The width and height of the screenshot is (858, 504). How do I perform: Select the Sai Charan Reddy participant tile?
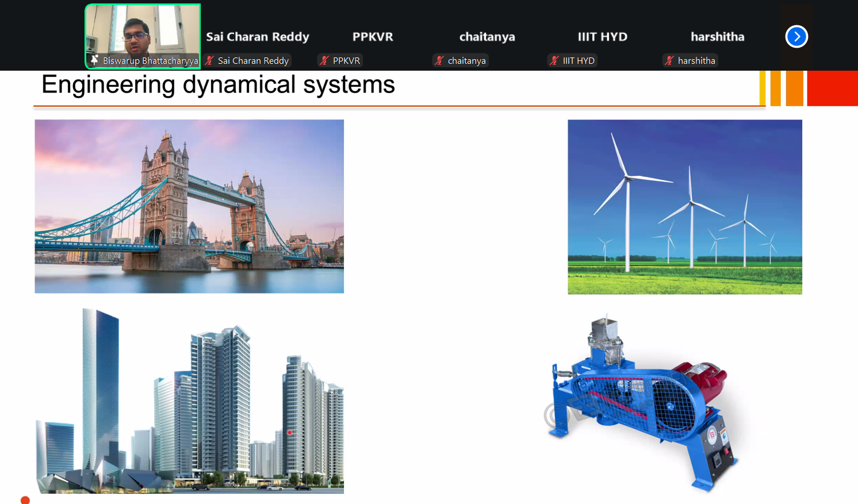258,37
